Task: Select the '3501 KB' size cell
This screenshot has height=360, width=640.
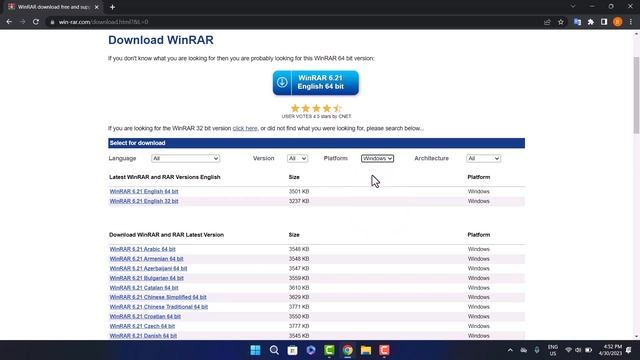Action: pyautogui.click(x=299, y=191)
